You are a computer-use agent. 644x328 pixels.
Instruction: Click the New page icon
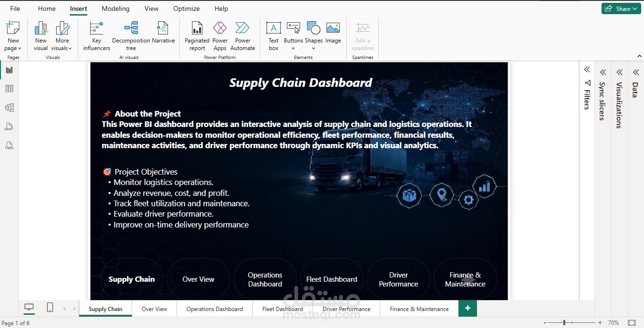[x=13, y=28]
